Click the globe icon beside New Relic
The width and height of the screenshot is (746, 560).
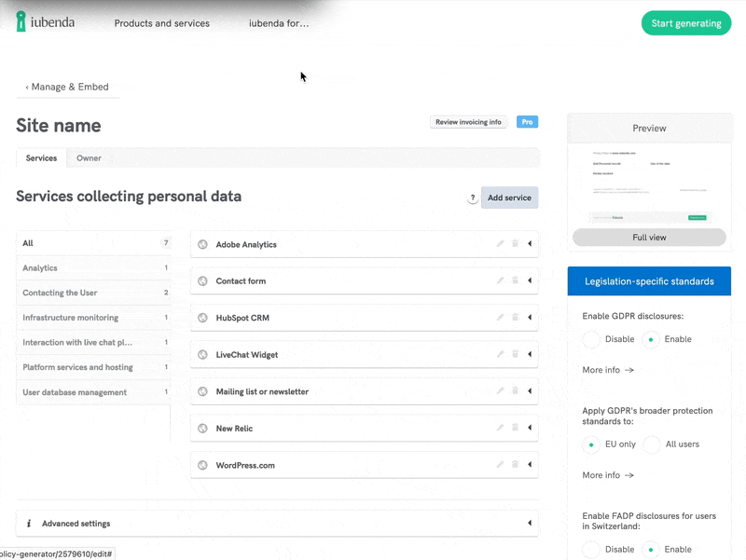(202, 429)
